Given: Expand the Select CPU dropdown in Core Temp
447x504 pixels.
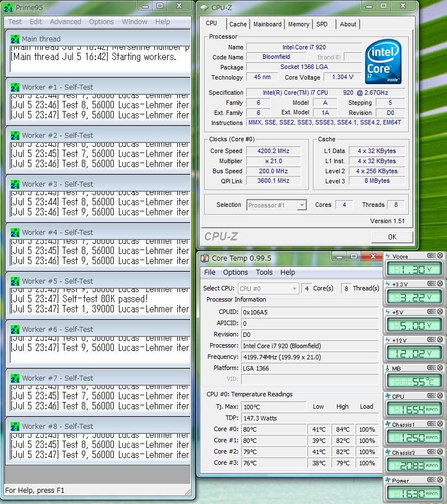Looking at the screenshot, I should click(294, 289).
